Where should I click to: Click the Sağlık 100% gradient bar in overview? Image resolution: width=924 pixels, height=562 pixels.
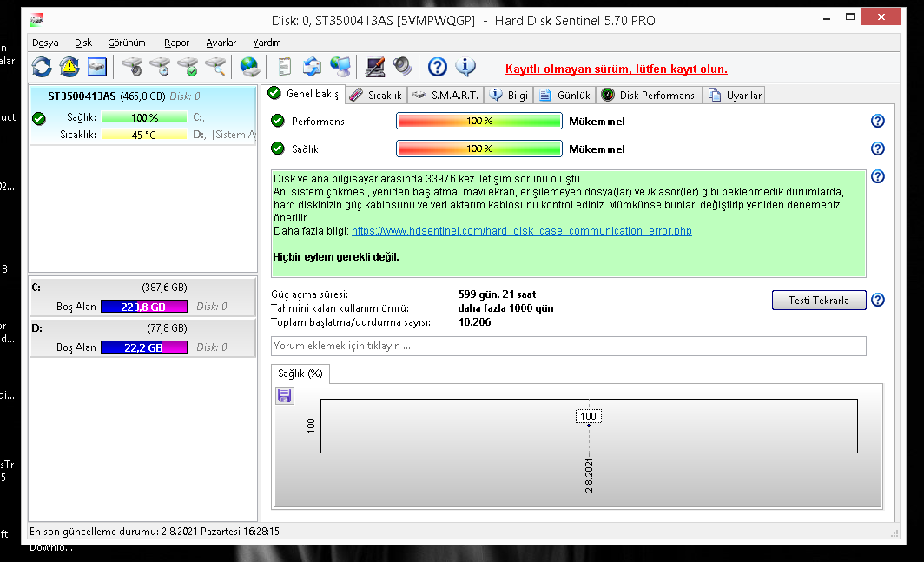click(479, 149)
